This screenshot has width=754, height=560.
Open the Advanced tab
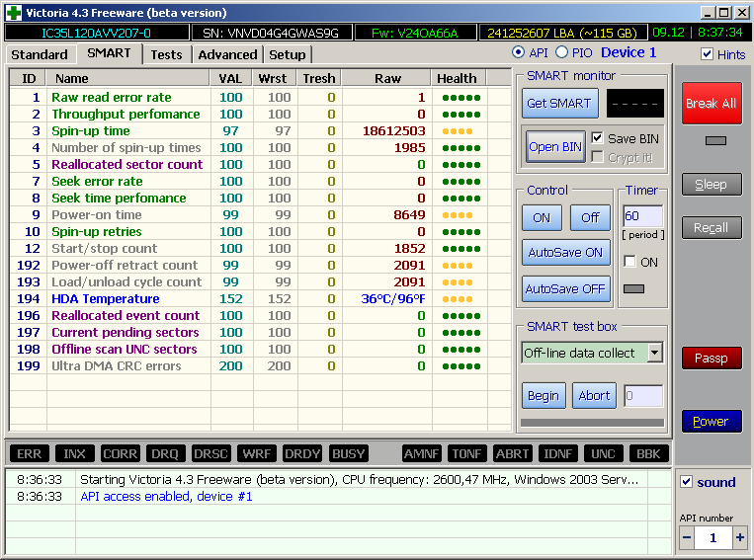point(227,54)
